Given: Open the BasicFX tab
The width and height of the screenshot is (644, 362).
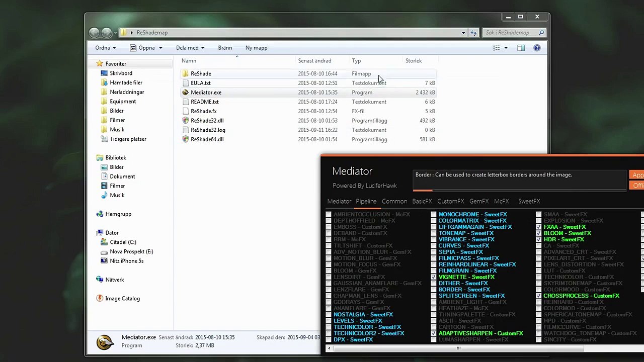Looking at the screenshot, I should click(422, 201).
